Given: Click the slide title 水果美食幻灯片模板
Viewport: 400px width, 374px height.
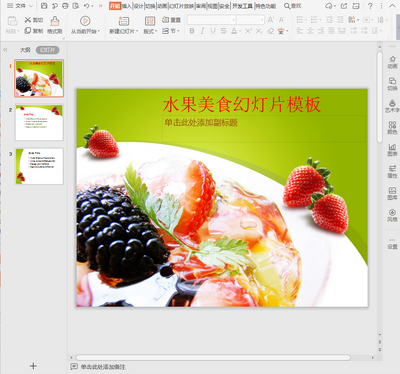Looking at the screenshot, I should (242, 104).
